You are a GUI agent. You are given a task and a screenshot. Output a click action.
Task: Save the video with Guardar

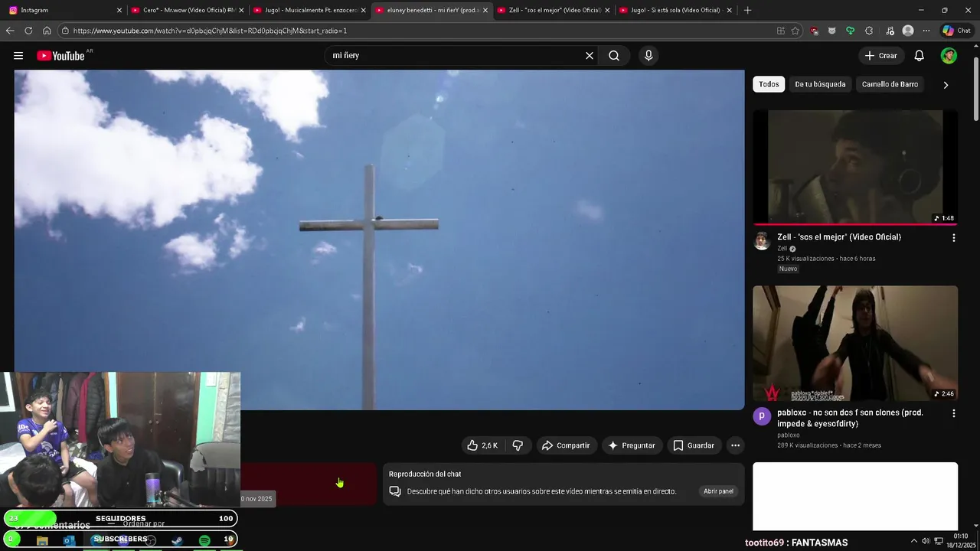[694, 445]
